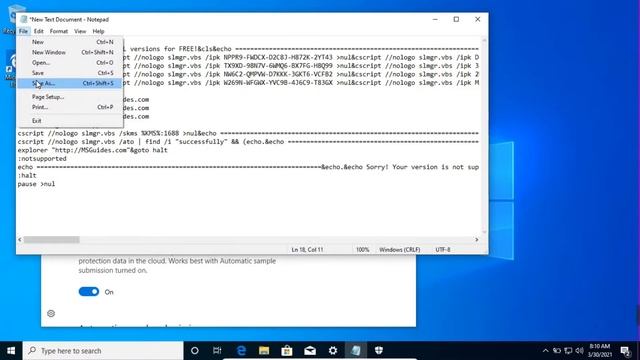Click UTF-8 in the status bar
This screenshot has height=360, width=640.
point(442,249)
